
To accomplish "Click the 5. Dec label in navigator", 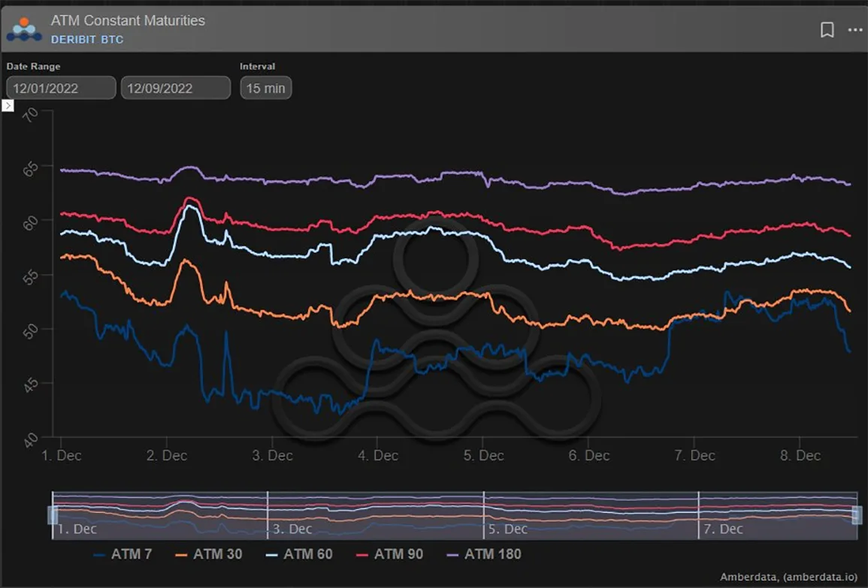I will point(507,529).
